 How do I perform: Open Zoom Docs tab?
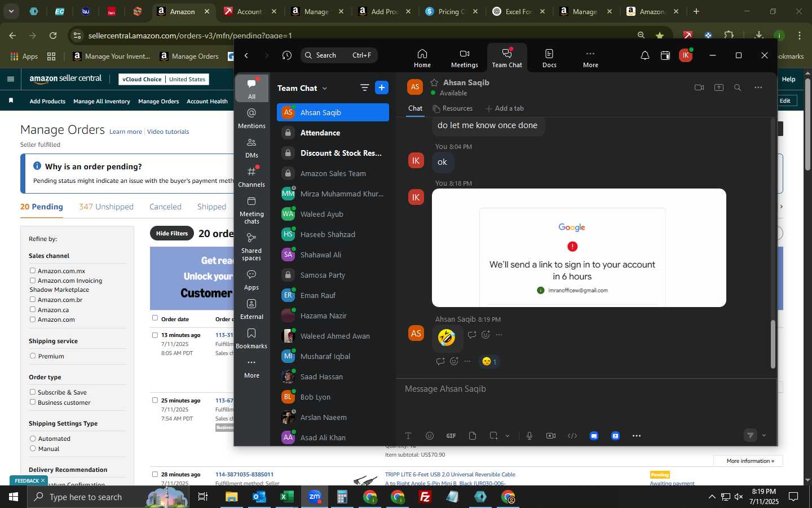549,58
